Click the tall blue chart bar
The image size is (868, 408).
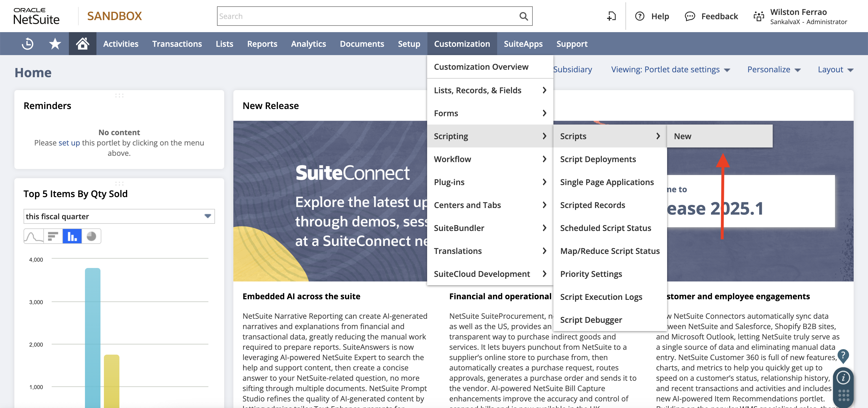93,338
